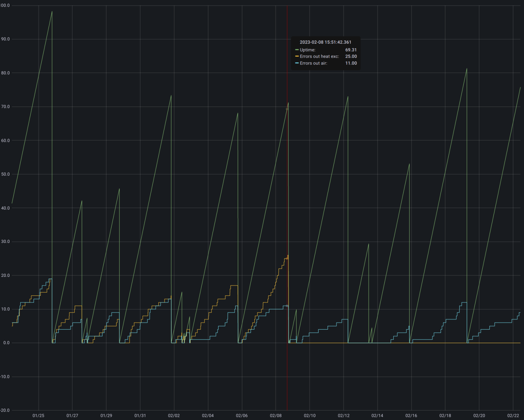Click the 01/25 date on the x-axis
The height and width of the screenshot is (420, 524).
[x=39, y=415]
